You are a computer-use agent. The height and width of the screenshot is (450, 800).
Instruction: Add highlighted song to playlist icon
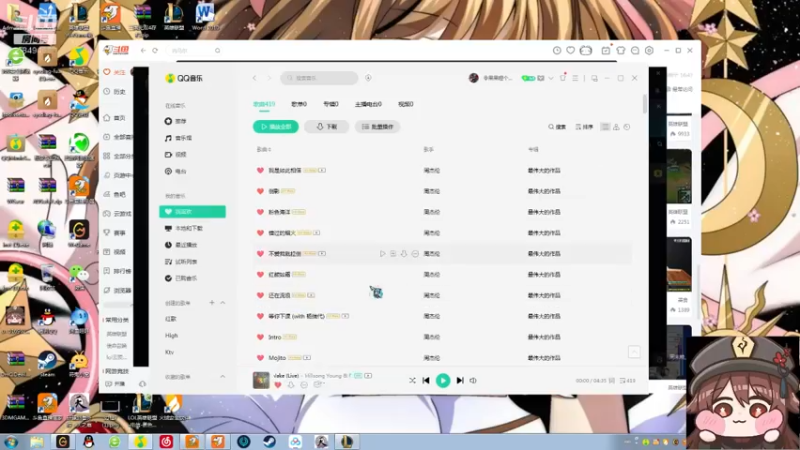coord(393,254)
